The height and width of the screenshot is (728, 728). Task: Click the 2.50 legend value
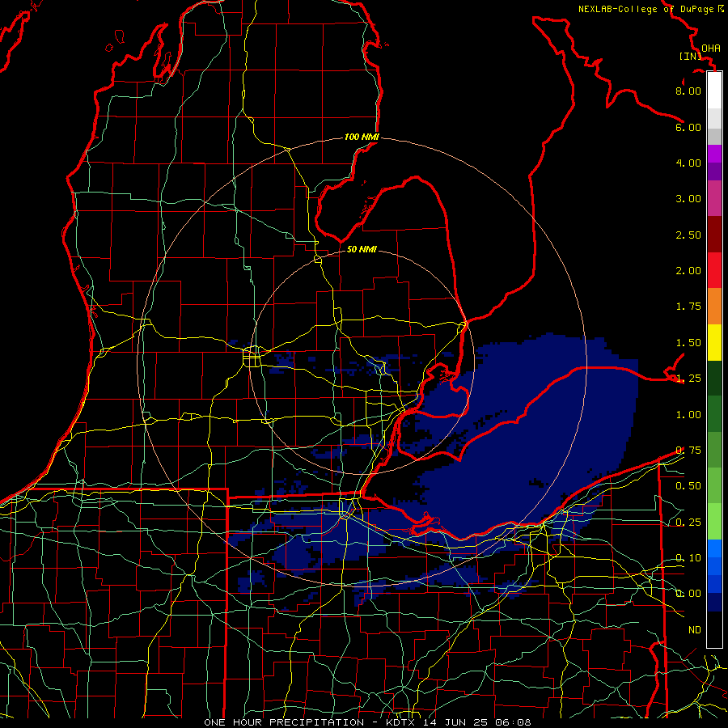[688, 235]
